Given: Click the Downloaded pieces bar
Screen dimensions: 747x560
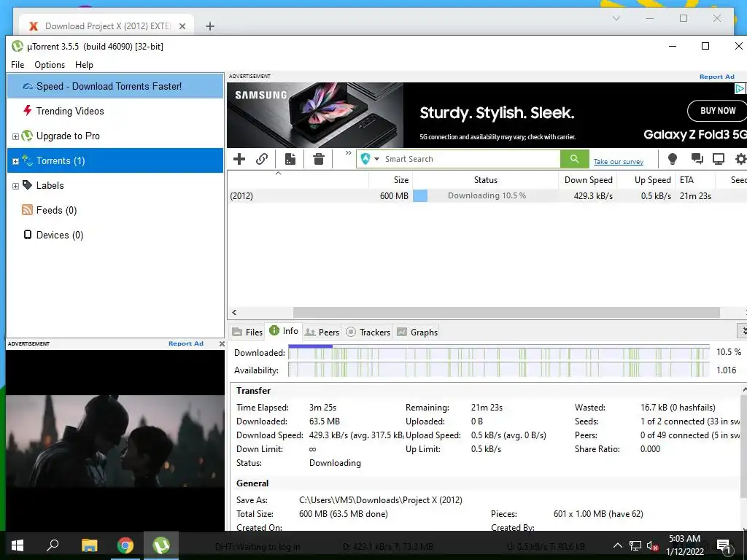Looking at the screenshot, I should coord(499,353).
